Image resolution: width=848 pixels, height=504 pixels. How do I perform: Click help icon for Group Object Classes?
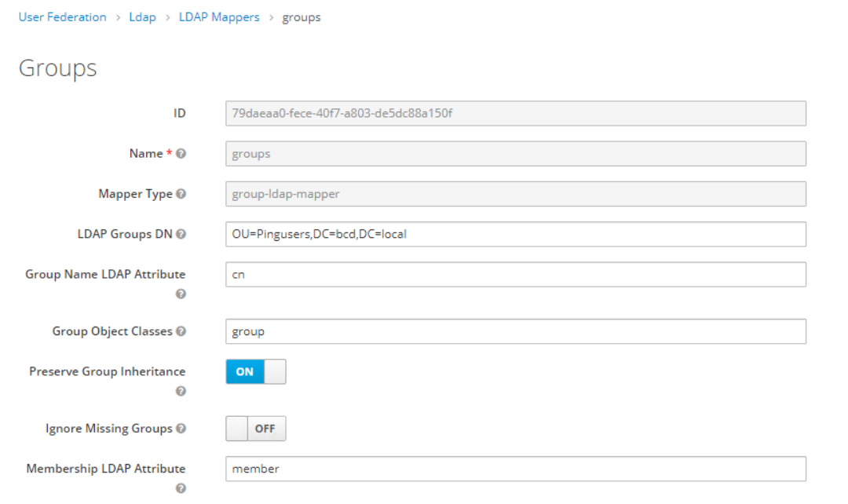pos(181,331)
